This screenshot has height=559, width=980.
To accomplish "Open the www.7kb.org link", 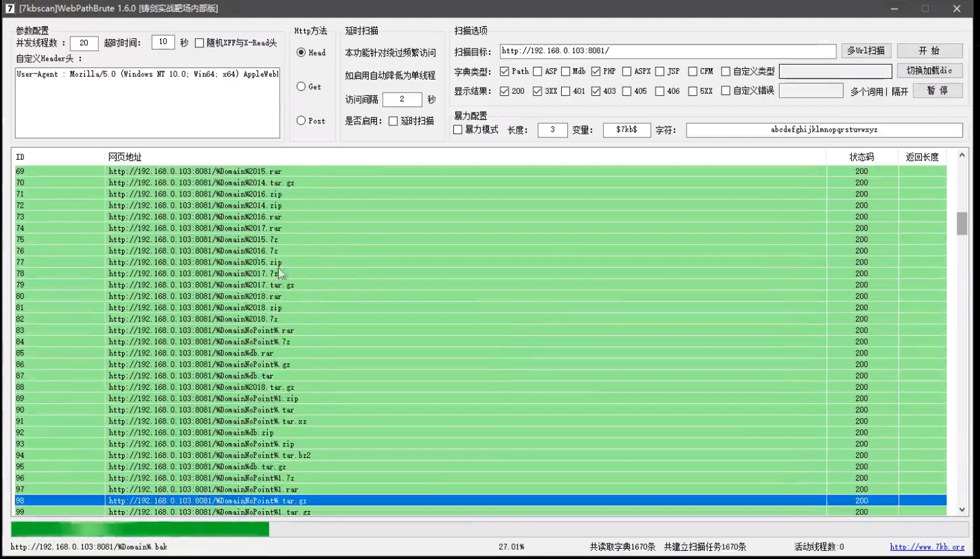I will click(x=927, y=547).
